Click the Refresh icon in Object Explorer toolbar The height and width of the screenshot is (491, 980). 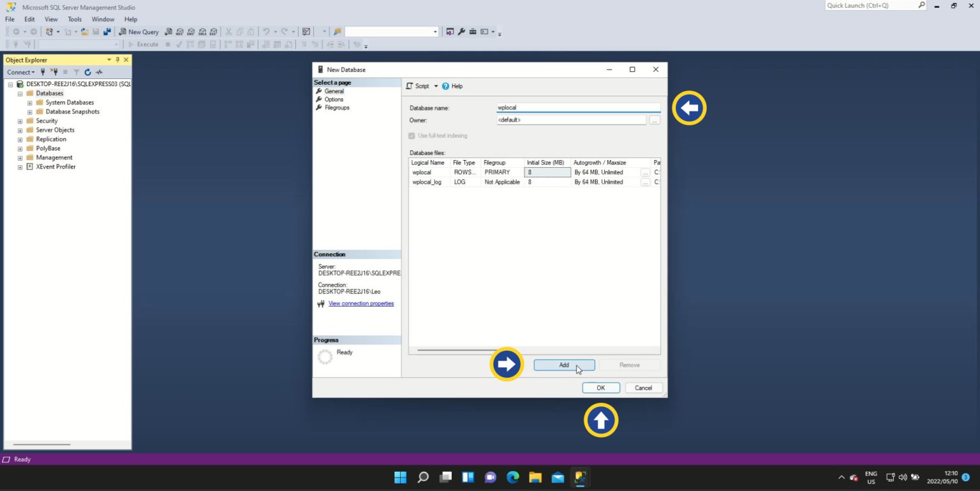88,72
